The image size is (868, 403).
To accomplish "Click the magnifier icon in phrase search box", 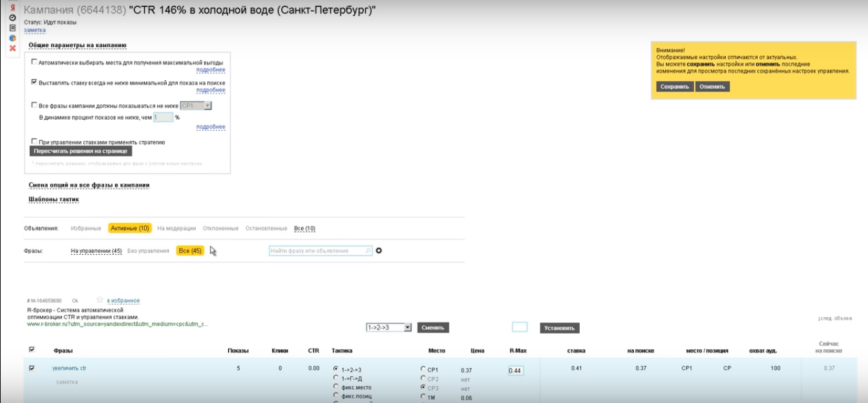I will pos(368,251).
